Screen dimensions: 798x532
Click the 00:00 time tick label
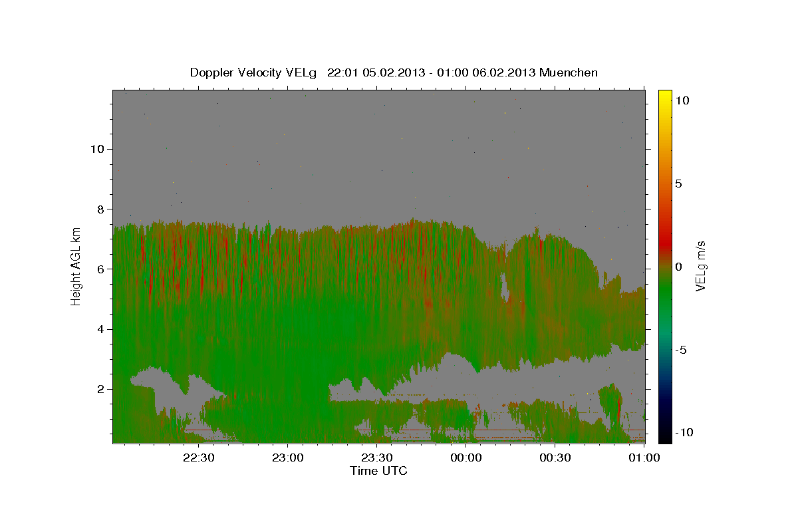coord(466,458)
